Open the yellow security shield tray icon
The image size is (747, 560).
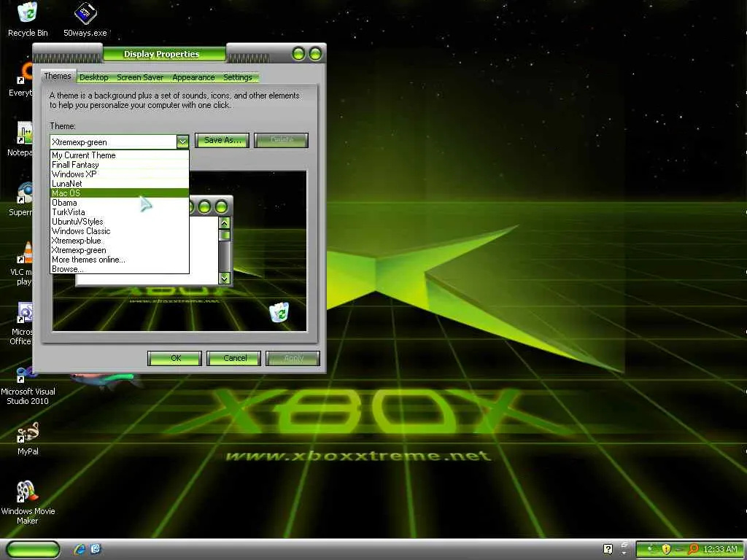click(666, 550)
